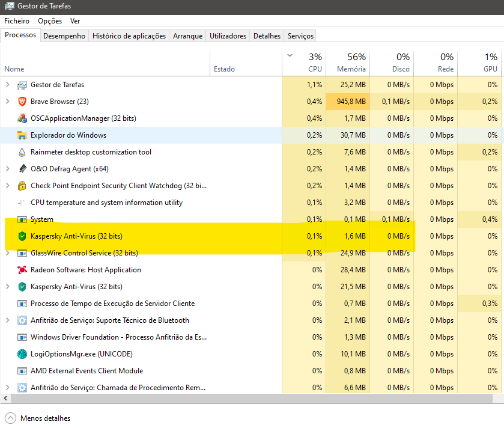The width and height of the screenshot is (504, 428).
Task: Click the Brave Browser lion icon
Action: tap(22, 102)
